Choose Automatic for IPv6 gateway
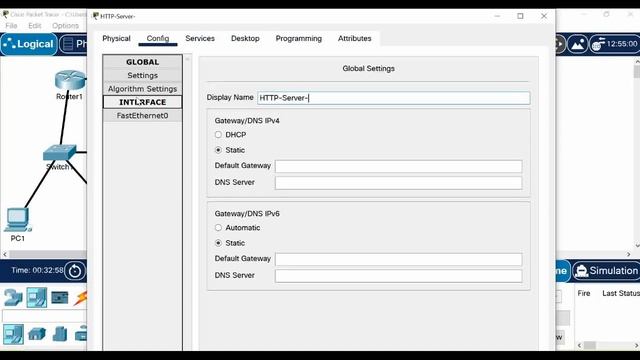 click(x=218, y=228)
